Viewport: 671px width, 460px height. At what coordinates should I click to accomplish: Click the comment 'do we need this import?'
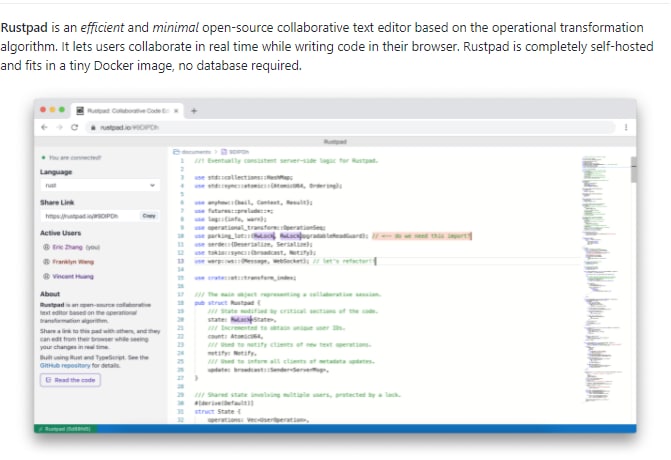[x=422, y=236]
